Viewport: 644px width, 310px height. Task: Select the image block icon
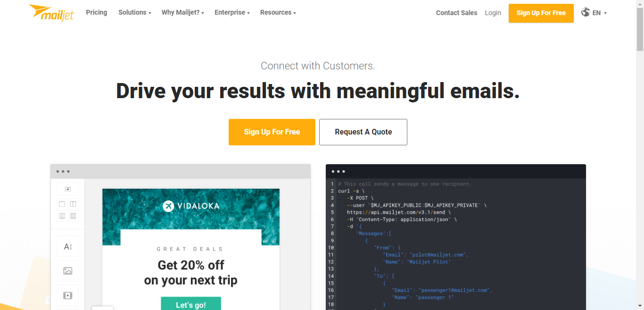pyautogui.click(x=67, y=271)
